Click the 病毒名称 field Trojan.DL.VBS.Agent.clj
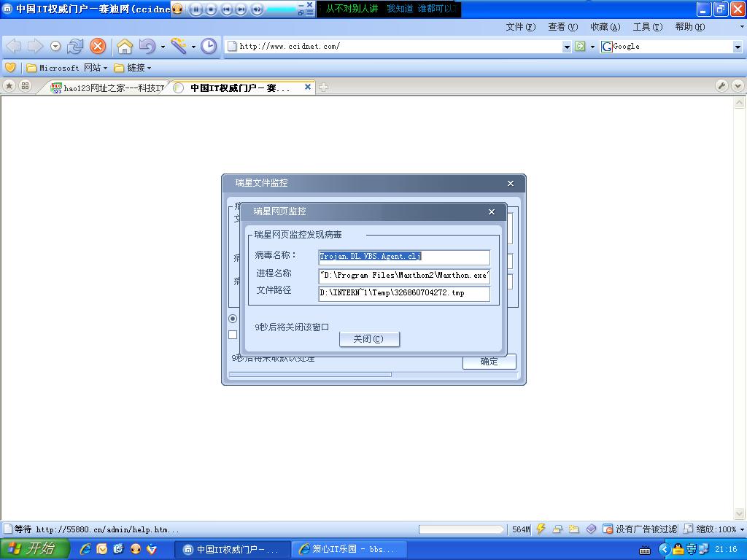747x560 pixels. tap(404, 257)
